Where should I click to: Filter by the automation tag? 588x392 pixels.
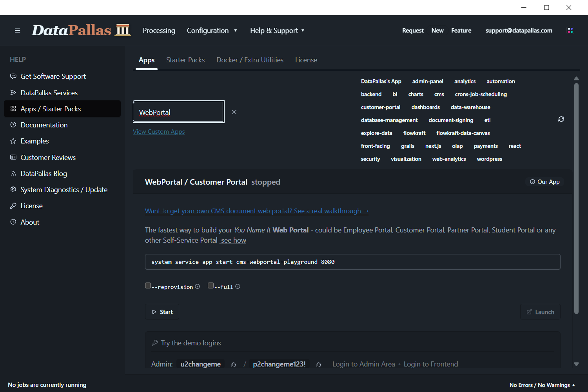(x=501, y=82)
